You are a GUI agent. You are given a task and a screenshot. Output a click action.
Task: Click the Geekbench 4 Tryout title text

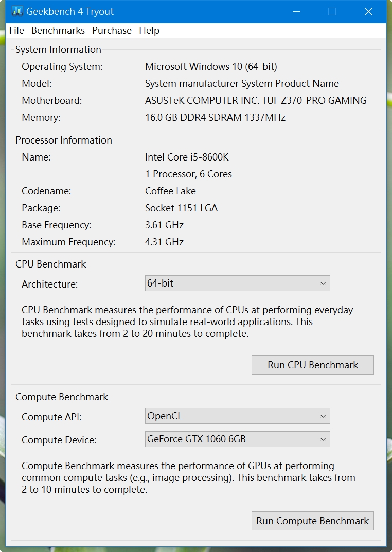(70, 12)
